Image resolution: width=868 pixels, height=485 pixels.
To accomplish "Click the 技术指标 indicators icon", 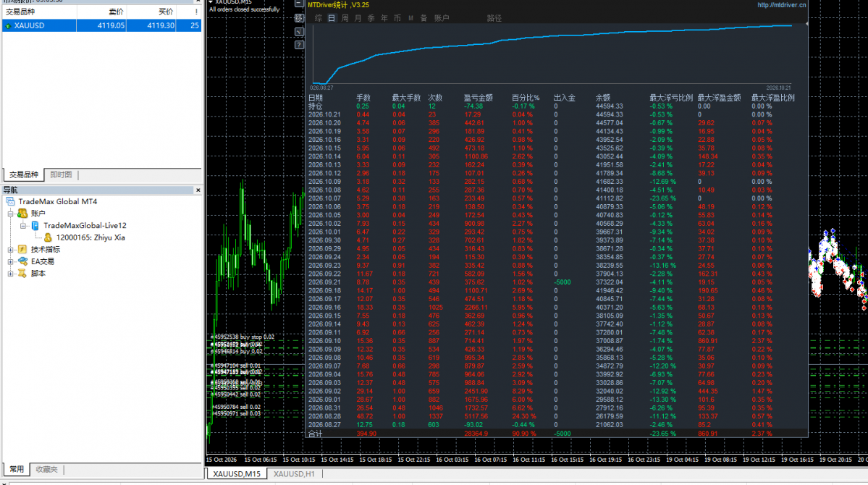I will [22, 250].
